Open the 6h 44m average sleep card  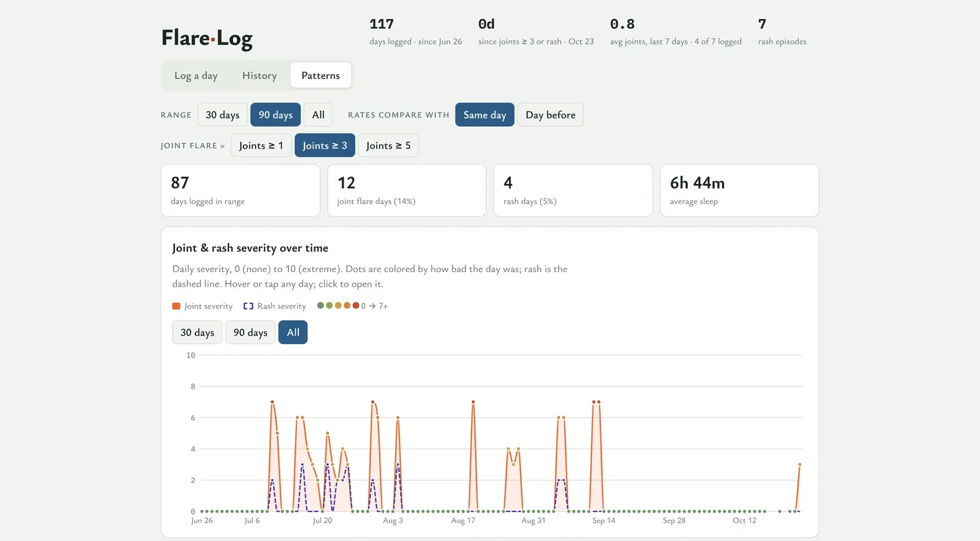739,190
